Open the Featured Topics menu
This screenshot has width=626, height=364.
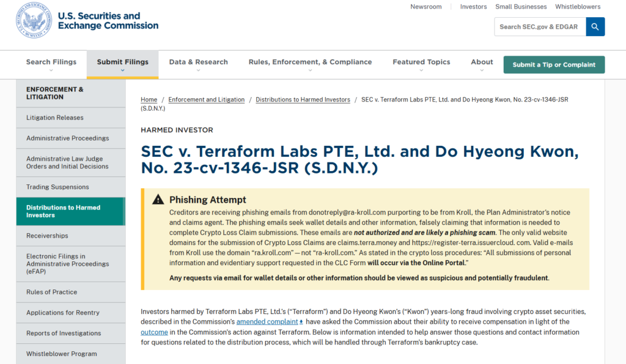click(421, 62)
